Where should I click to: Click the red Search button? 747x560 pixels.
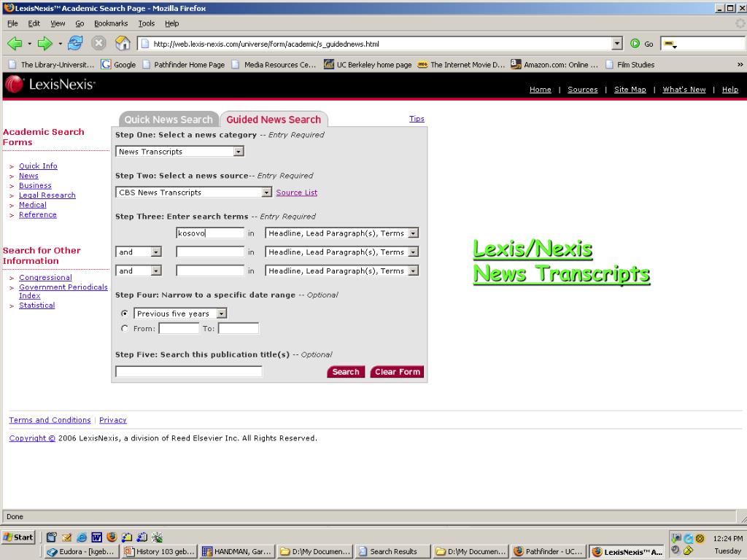[346, 372]
